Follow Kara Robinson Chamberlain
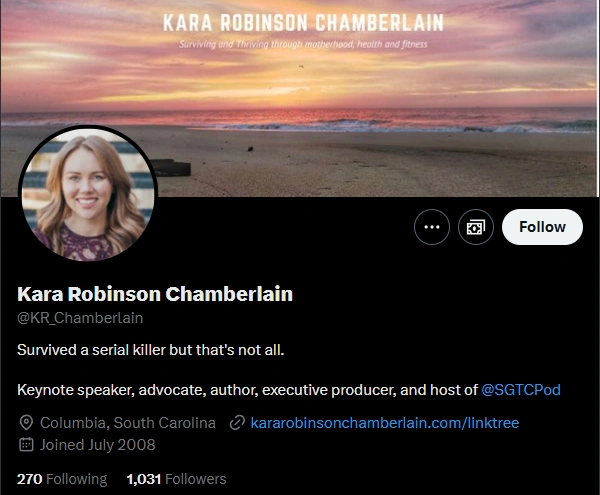 [542, 227]
